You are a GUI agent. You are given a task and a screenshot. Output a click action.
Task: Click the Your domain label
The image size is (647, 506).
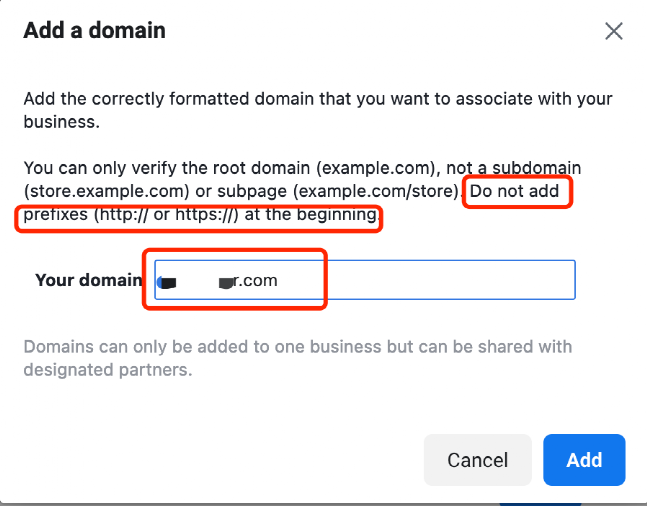coord(89,280)
